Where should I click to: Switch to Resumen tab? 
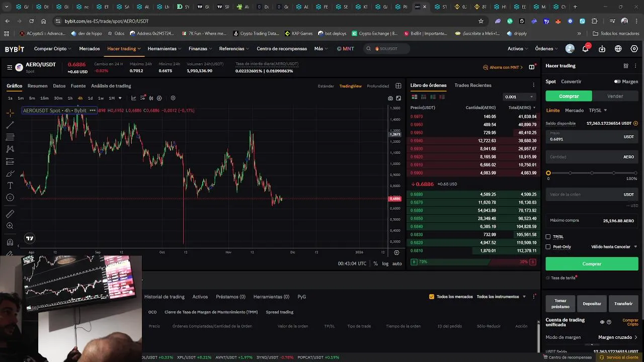click(37, 86)
